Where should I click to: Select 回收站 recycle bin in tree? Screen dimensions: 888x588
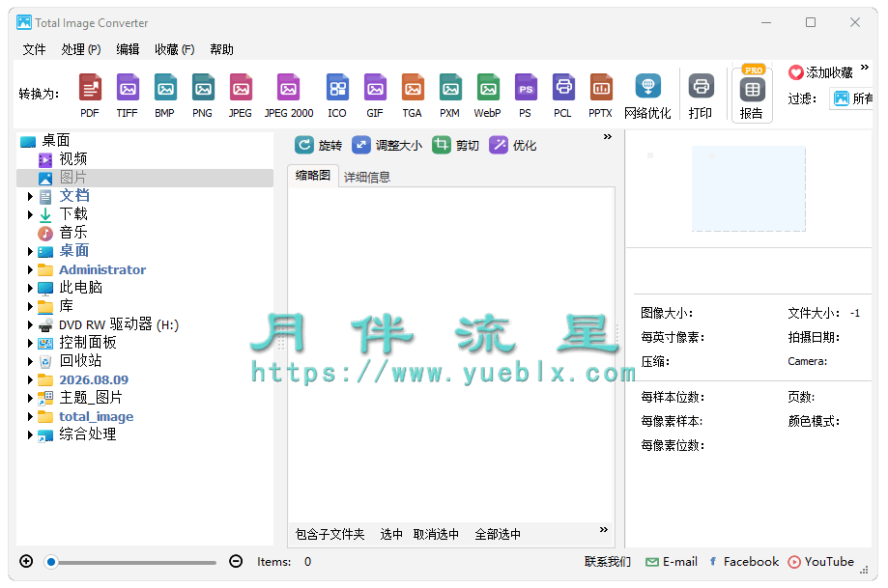(80, 361)
